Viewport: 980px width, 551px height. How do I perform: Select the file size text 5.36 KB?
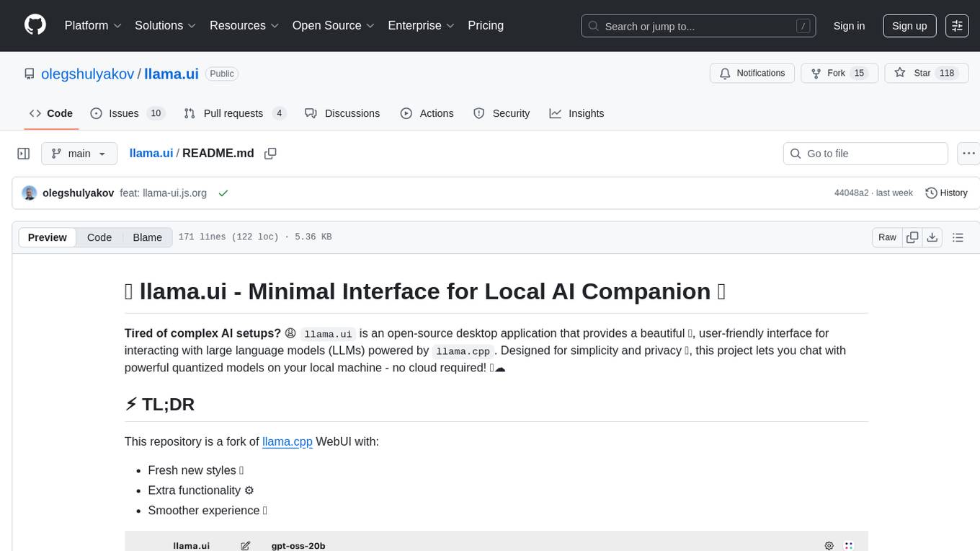pyautogui.click(x=313, y=237)
